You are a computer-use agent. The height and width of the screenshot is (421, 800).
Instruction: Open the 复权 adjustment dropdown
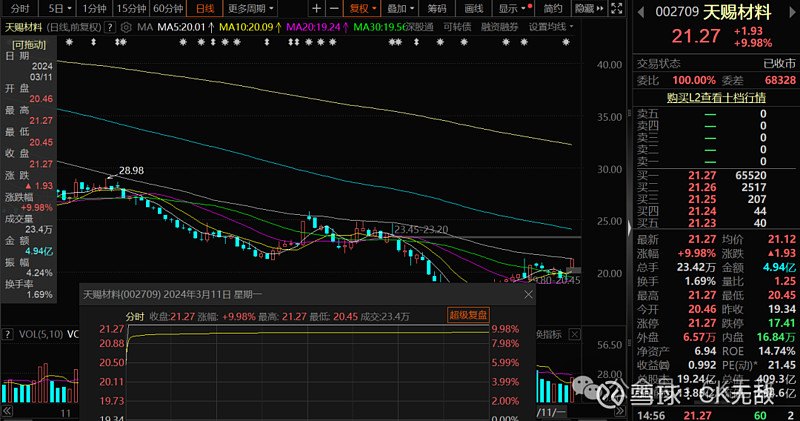click(362, 8)
